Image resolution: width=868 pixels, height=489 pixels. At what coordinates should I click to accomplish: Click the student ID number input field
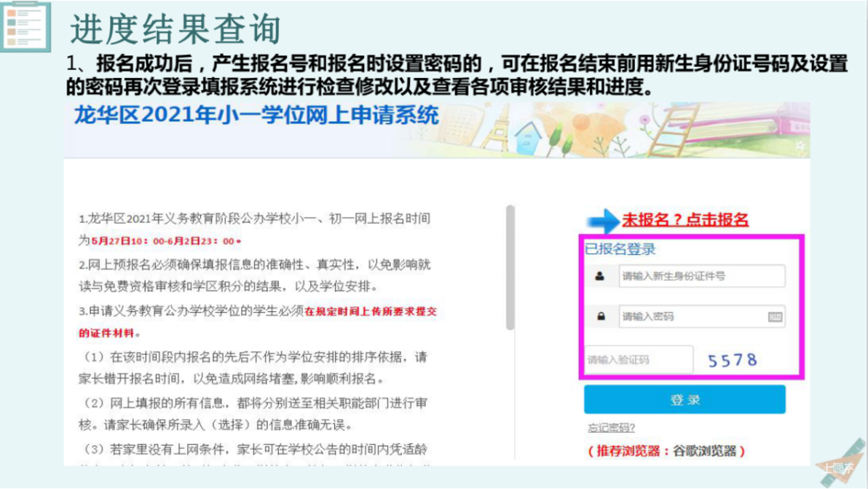click(x=701, y=275)
